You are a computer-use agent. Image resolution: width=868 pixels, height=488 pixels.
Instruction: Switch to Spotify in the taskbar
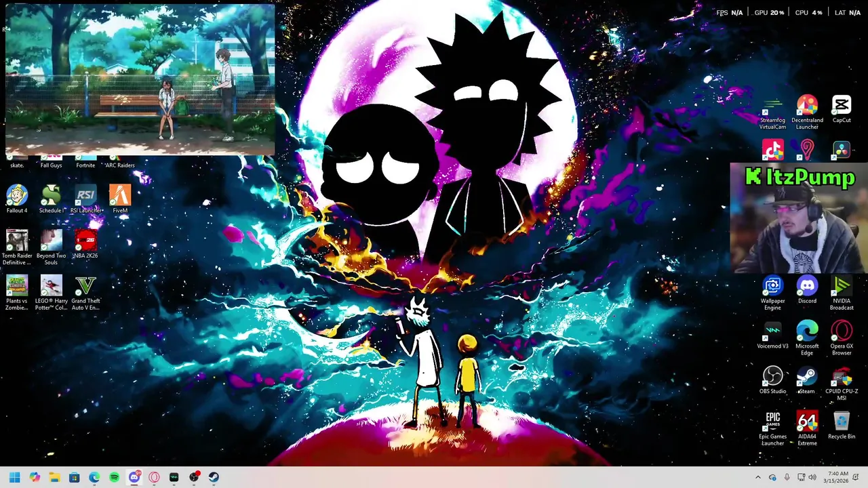pos(114,477)
